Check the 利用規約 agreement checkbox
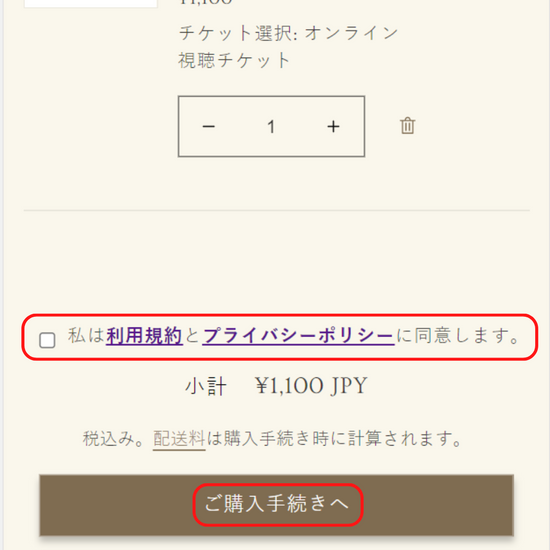The width and height of the screenshot is (550, 550). 47,340
